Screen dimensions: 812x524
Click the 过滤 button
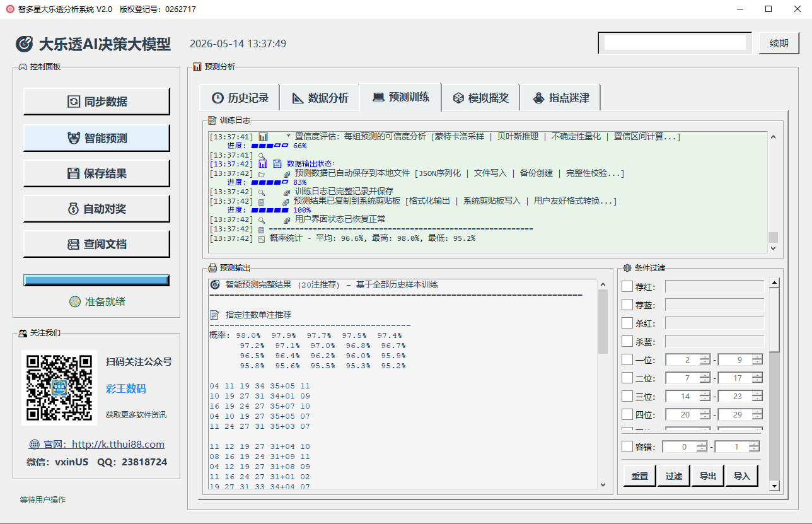point(674,476)
